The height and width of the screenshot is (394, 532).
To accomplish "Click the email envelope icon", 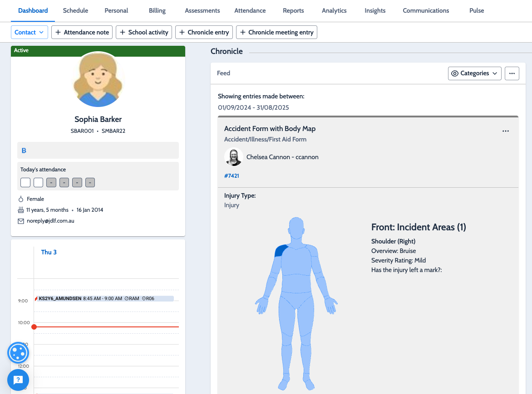I will tap(21, 221).
